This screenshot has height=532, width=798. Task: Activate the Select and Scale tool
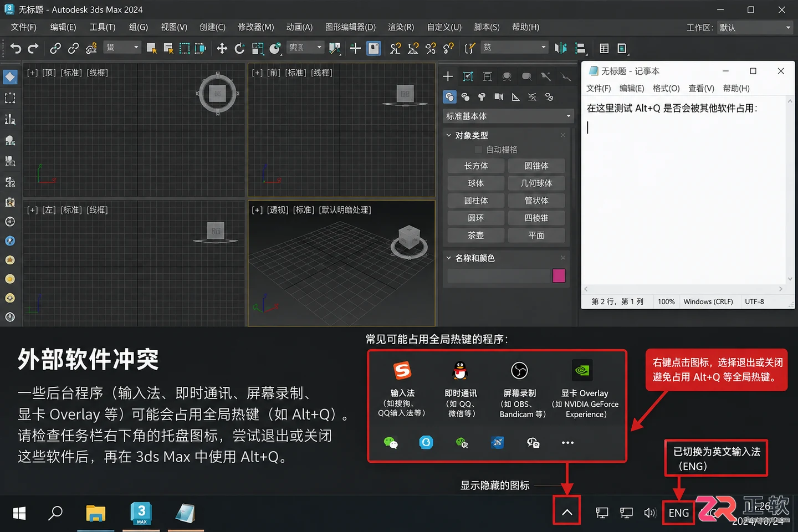coord(258,48)
